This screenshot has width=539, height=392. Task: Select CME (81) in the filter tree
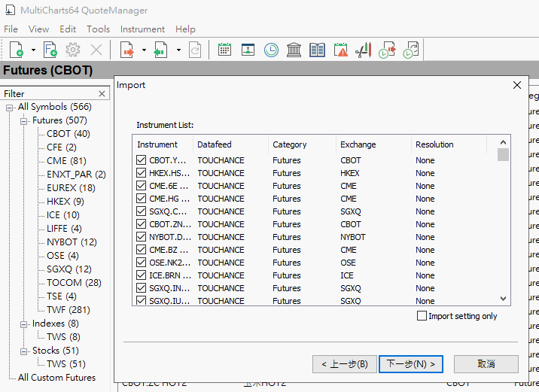[x=66, y=161]
